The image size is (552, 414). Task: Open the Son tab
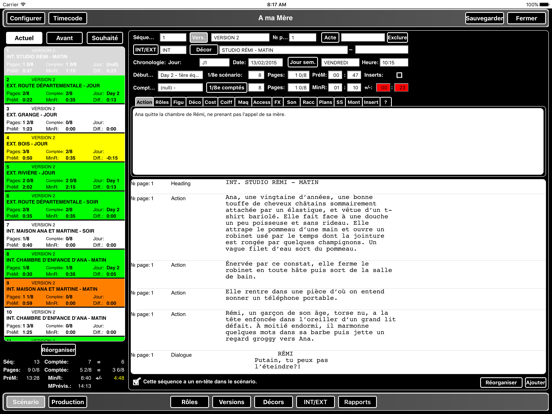(x=291, y=102)
